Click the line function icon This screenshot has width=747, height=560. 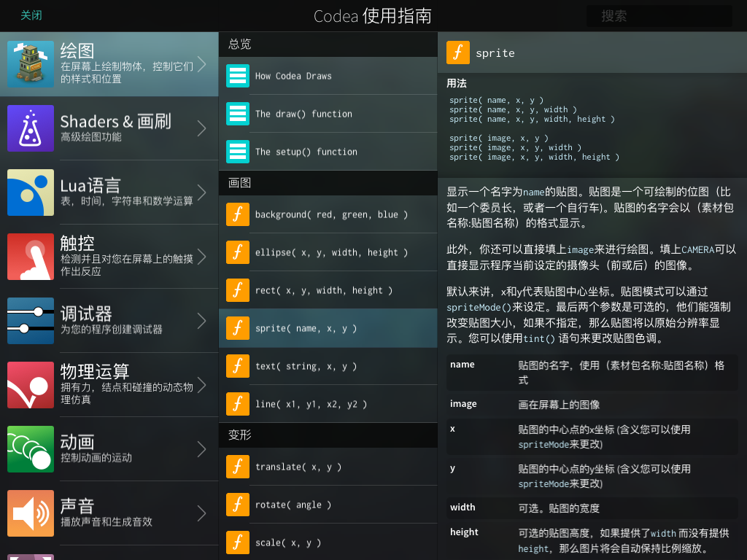(x=238, y=404)
